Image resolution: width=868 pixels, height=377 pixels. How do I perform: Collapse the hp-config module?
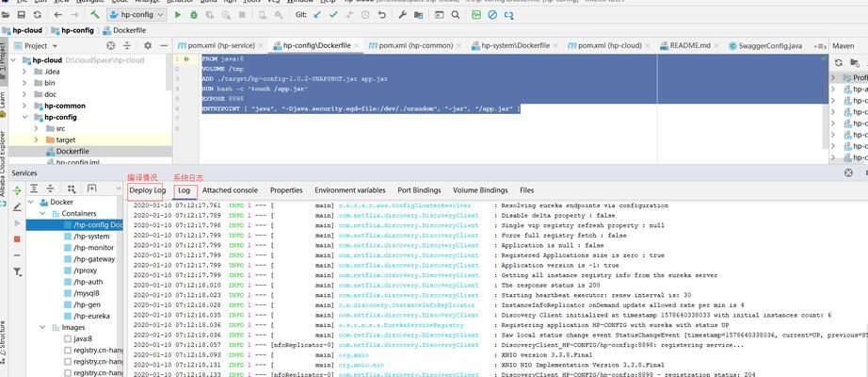[24, 117]
